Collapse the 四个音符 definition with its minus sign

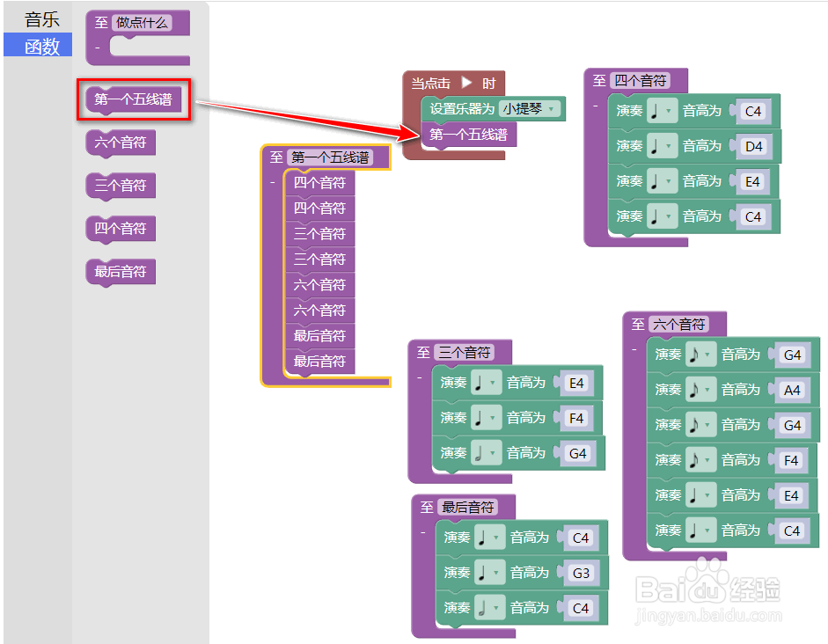(595, 106)
